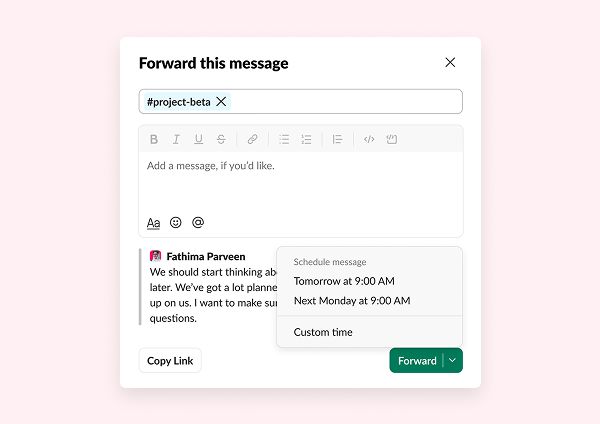Apply blockquote formatting
600x424 pixels.
[337, 139]
